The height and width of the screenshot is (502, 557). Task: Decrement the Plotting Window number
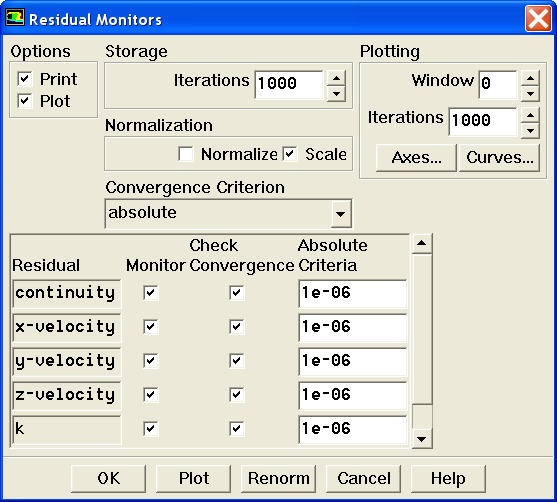click(x=530, y=93)
